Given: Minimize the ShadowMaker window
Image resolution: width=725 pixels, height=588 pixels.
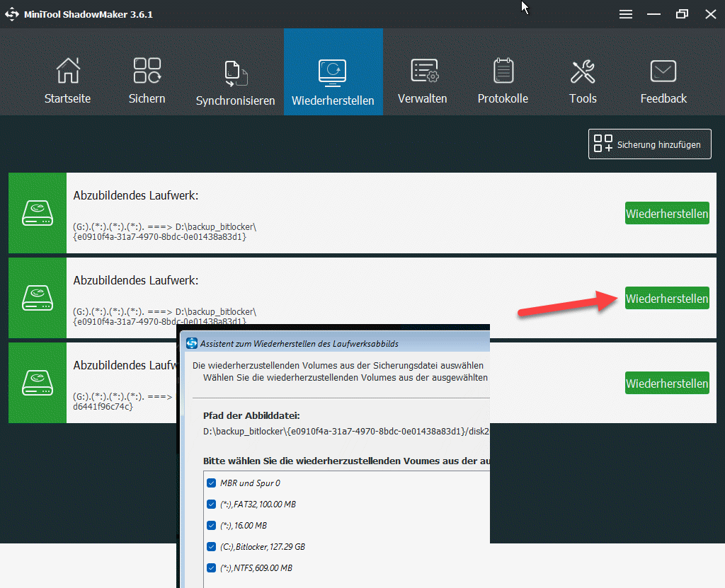Looking at the screenshot, I should point(653,14).
